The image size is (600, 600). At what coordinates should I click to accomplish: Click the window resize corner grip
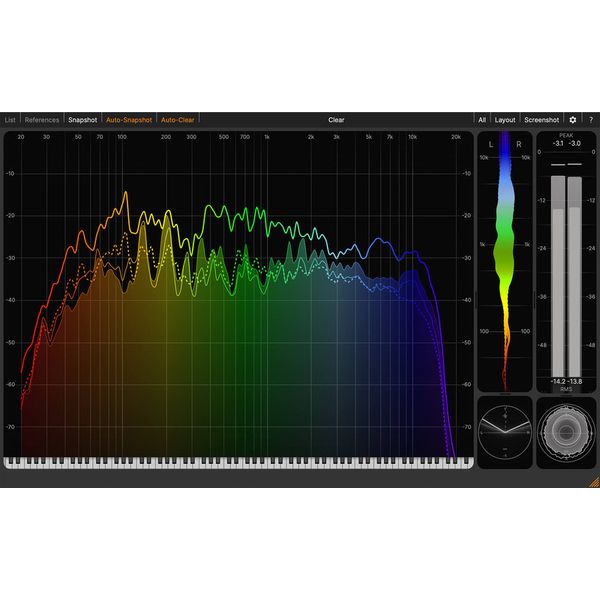tap(594, 483)
